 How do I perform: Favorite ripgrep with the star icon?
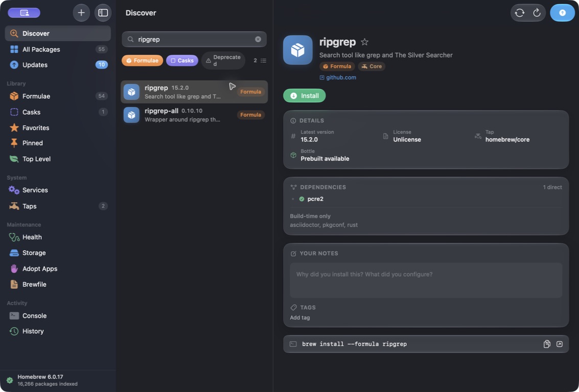coord(364,42)
